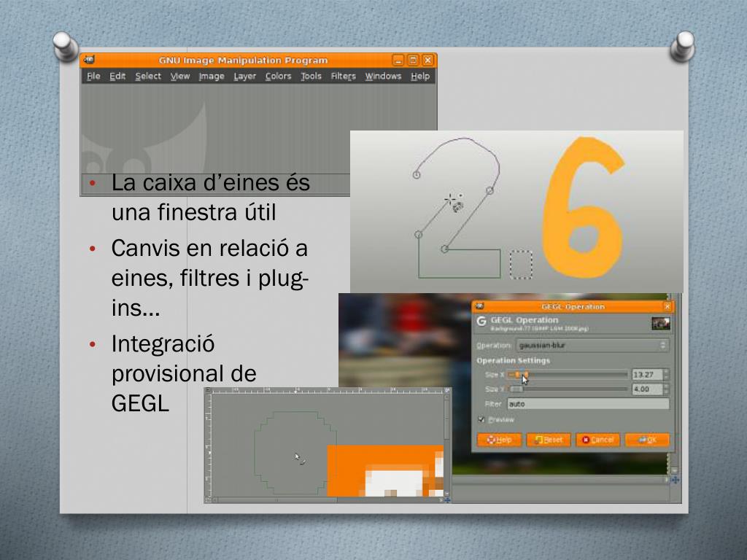The image size is (747, 560).
Task: Open the View menu
Action: coord(180,76)
